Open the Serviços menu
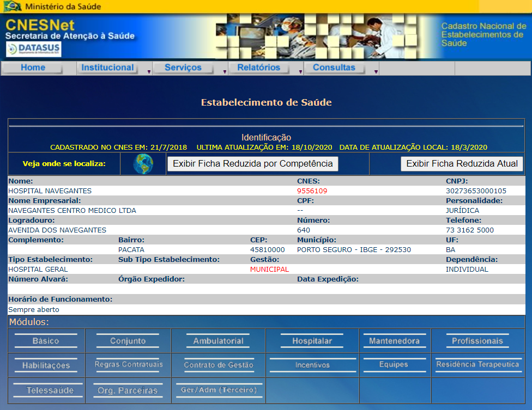The height and width of the screenshot is (410, 532). click(183, 68)
